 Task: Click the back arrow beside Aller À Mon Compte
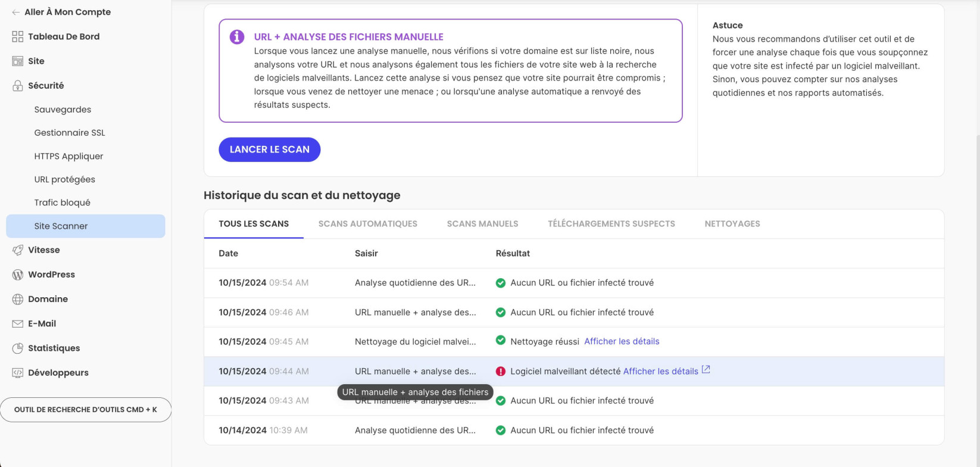16,12
